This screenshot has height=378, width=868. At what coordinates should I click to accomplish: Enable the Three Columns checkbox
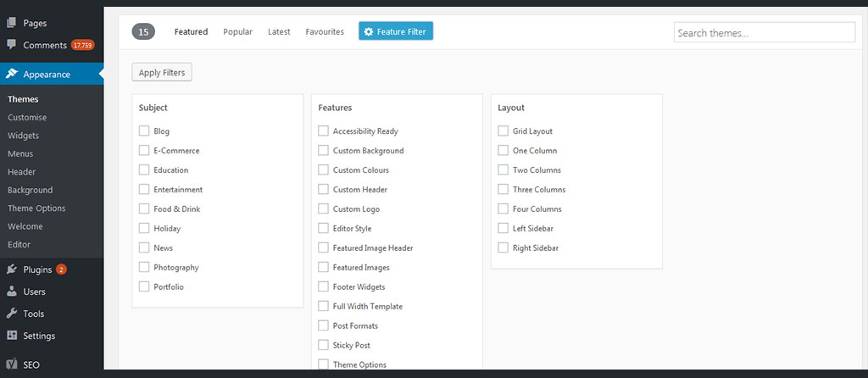click(x=504, y=189)
